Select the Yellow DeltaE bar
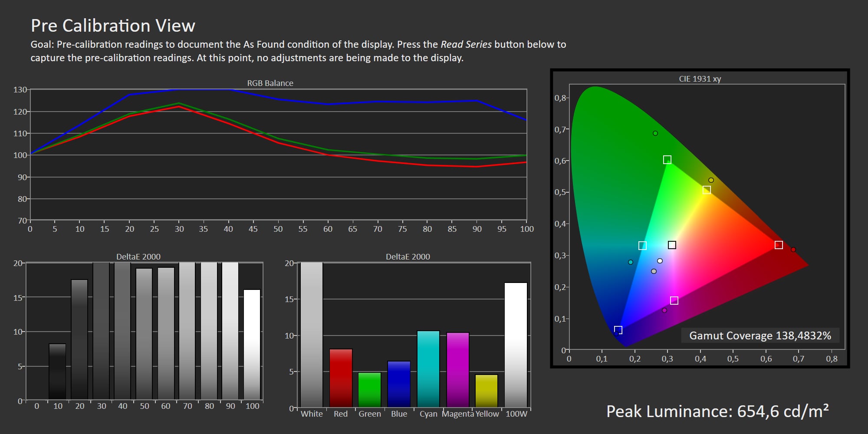The image size is (868, 434). tap(487, 391)
